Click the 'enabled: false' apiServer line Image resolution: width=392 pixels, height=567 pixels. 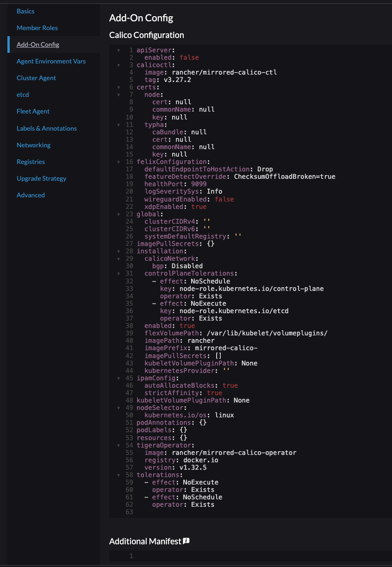coord(171,57)
